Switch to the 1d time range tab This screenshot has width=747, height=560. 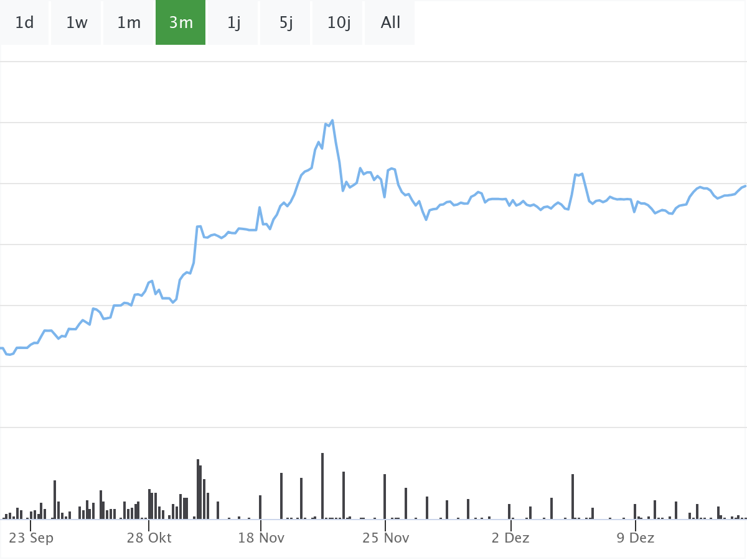pos(24,23)
